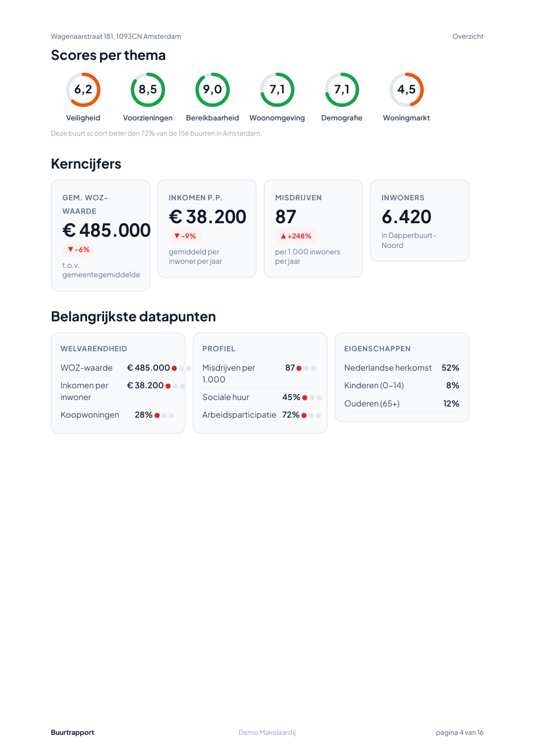This screenshot has height=756, width=535.
Task: Click the +248% crime change badge
Action: pyautogui.click(x=296, y=236)
